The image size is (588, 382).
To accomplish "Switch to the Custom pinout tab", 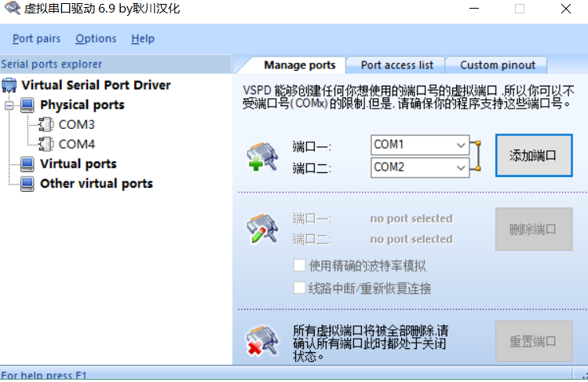I will click(498, 65).
